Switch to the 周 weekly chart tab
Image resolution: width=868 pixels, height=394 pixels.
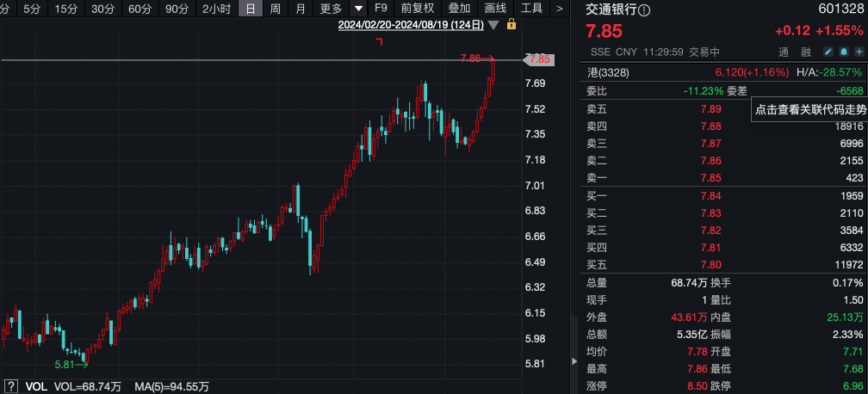coord(276,9)
